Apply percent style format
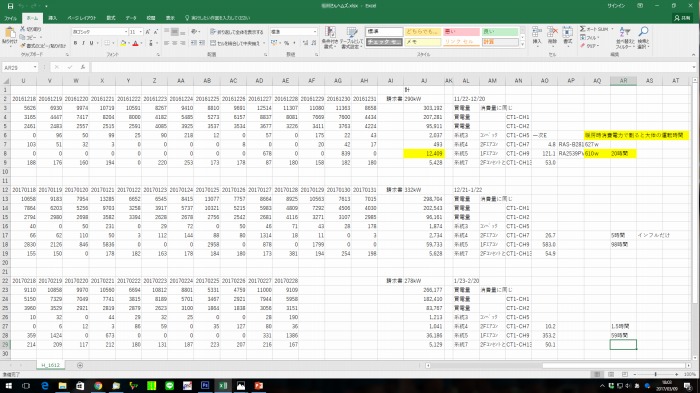The image size is (700, 393). (287, 43)
